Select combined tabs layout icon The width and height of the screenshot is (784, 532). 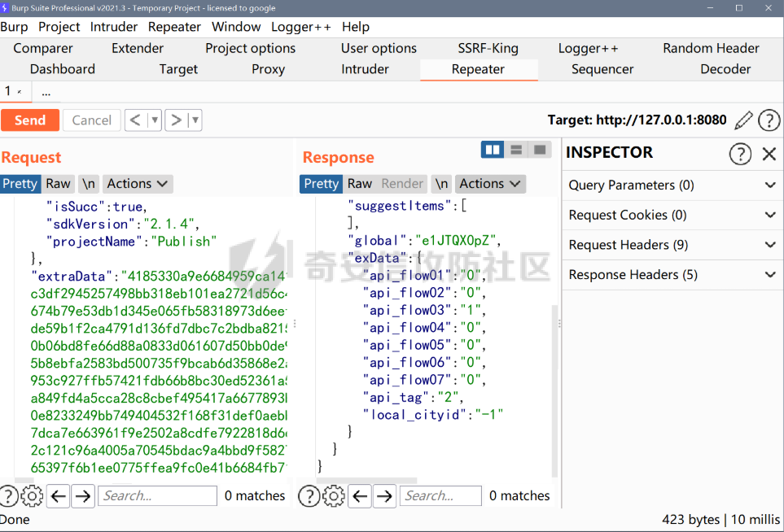[540, 150]
